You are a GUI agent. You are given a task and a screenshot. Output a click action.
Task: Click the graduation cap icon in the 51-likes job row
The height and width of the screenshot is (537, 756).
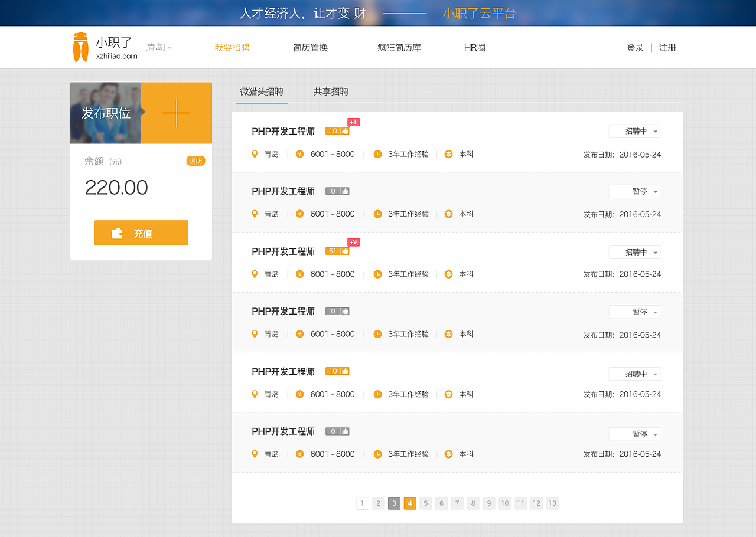449,274
